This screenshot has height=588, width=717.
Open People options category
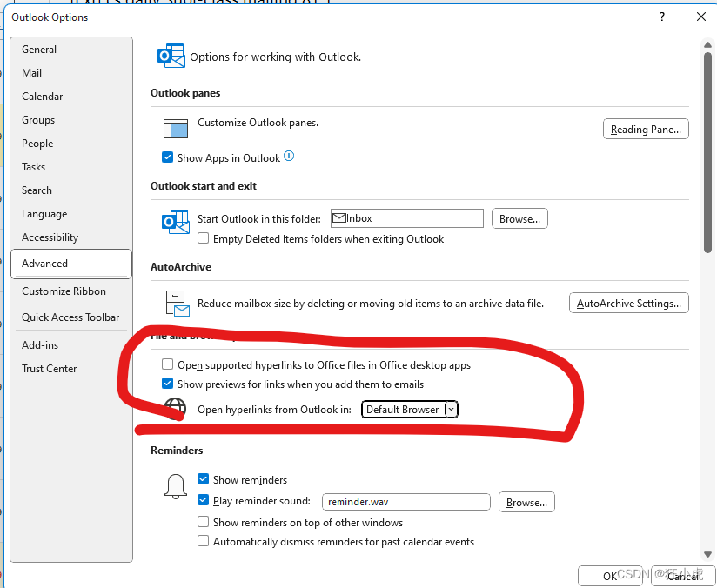(71, 144)
